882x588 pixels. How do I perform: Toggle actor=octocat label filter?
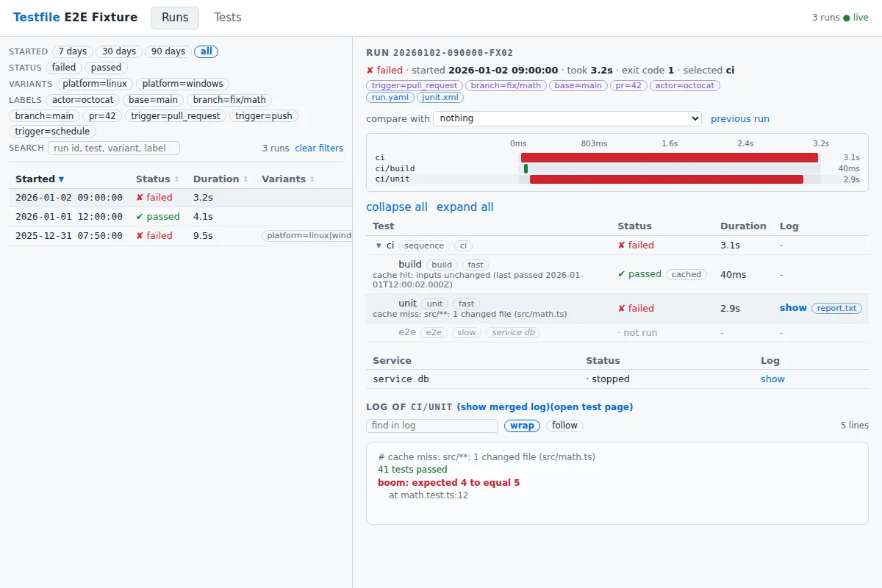tap(83, 100)
